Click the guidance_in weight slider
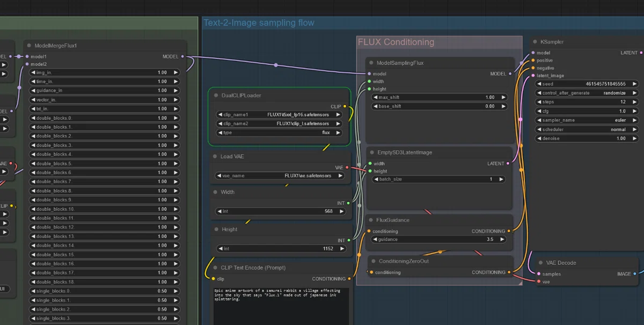Screen dimensions: 644x325 [104, 90]
